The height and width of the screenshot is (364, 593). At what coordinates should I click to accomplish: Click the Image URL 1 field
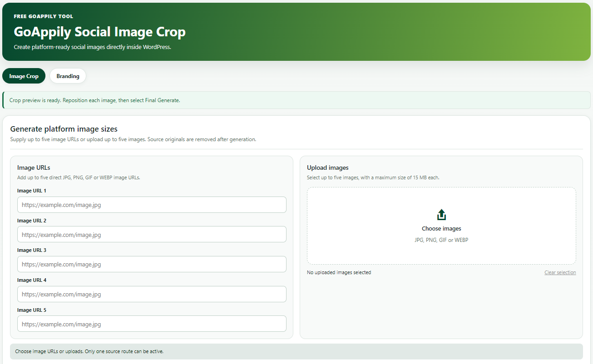[152, 205]
